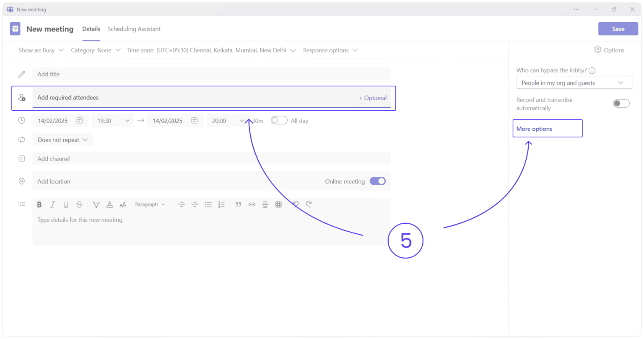Open the meeting Options gear
The width and height of the screenshot is (644, 339).
(609, 50)
